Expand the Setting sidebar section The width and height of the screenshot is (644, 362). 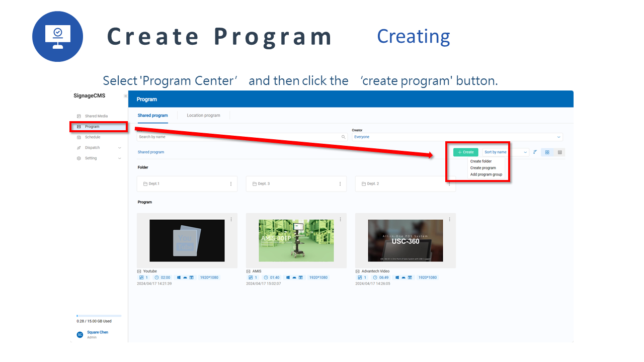tap(119, 158)
